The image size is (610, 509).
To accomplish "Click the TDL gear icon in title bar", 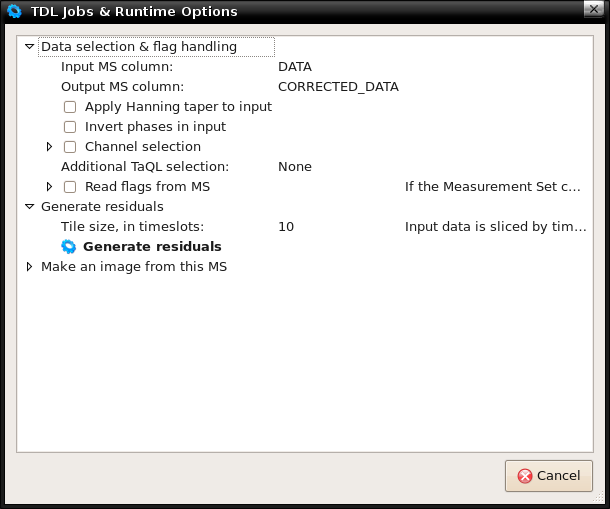I will pos(14,11).
